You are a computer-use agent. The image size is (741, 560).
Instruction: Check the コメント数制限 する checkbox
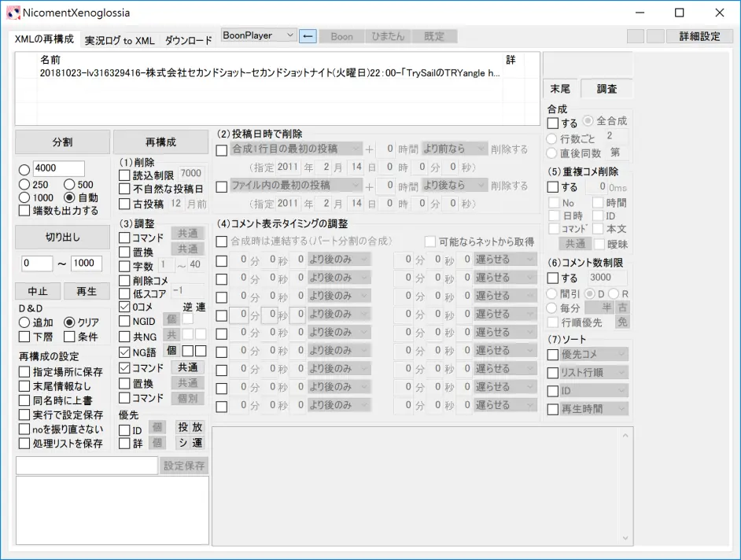[x=553, y=278]
